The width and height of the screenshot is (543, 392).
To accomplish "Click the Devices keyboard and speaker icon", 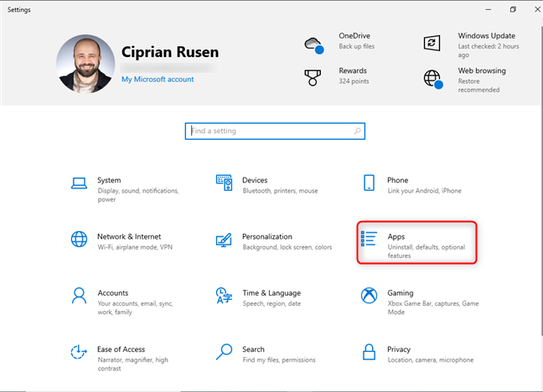I will pos(224,183).
